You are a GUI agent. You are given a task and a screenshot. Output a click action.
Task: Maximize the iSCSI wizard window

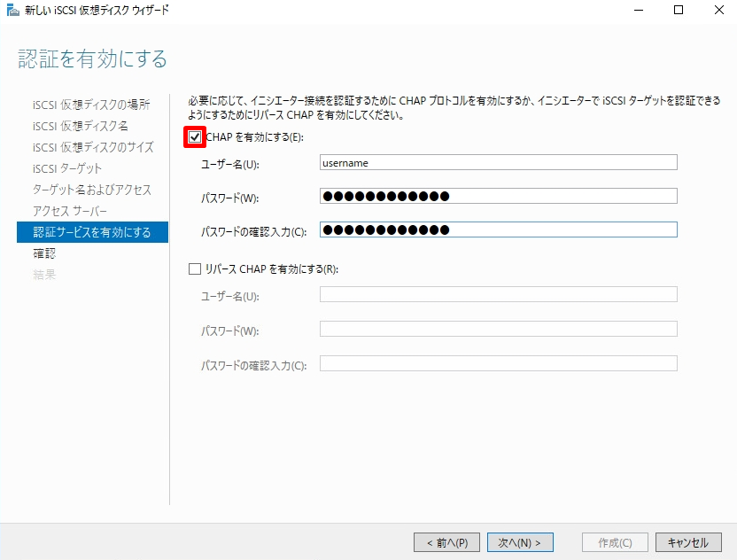[679, 10]
